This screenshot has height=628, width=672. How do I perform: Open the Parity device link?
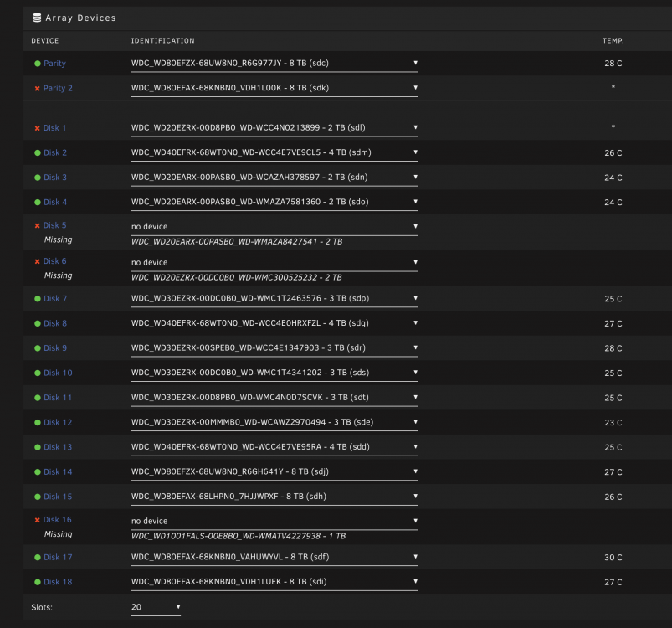54,64
